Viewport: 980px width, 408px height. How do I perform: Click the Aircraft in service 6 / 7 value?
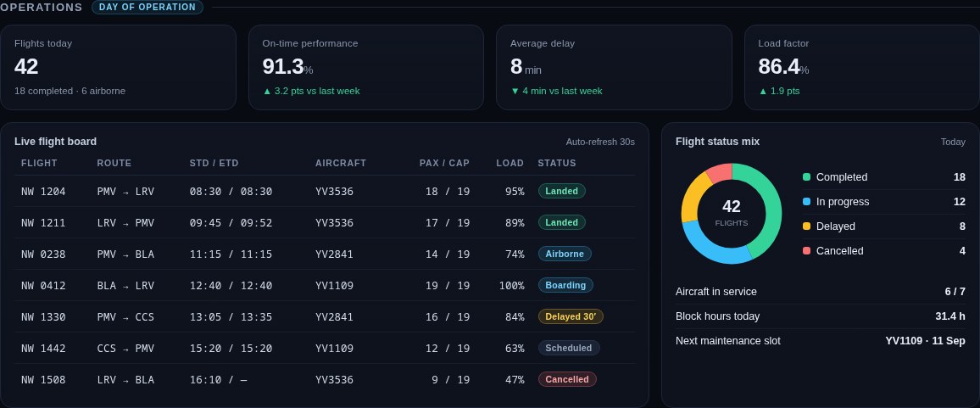[955, 292]
